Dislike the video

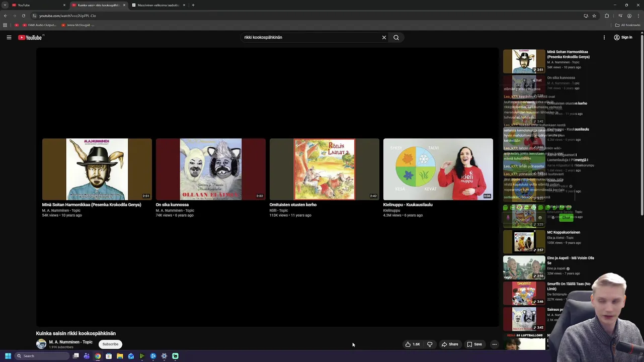[x=430, y=344]
